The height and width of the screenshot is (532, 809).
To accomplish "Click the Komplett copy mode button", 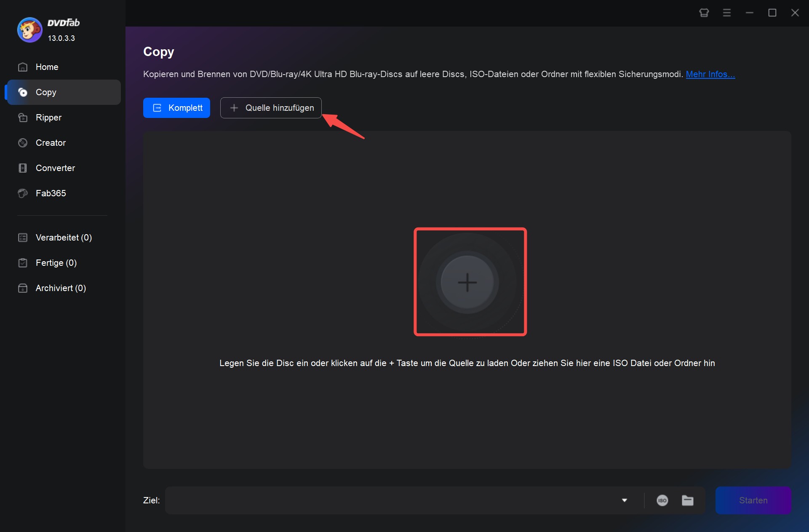I will (177, 107).
